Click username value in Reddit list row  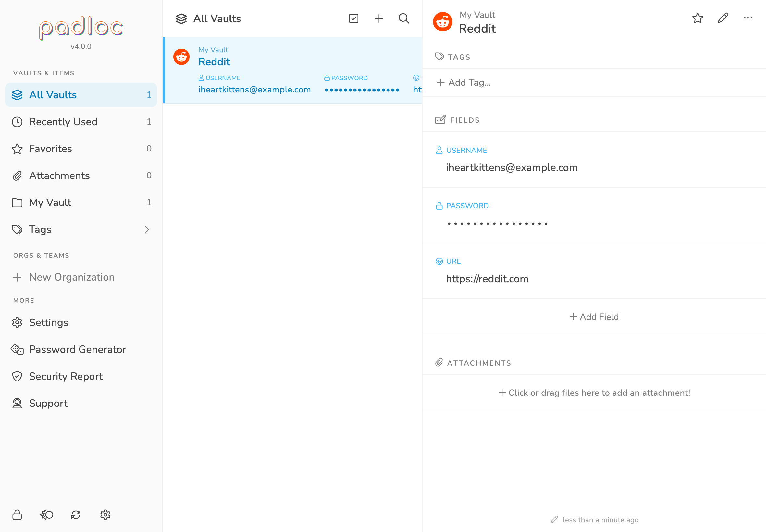pos(254,90)
